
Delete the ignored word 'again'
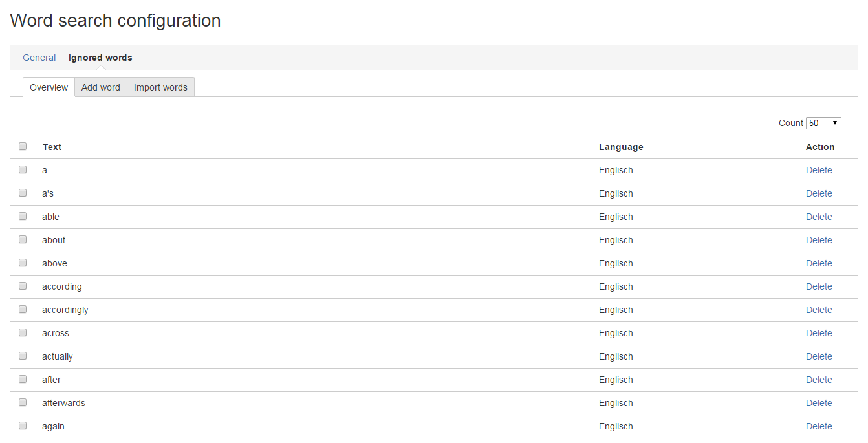(x=819, y=426)
